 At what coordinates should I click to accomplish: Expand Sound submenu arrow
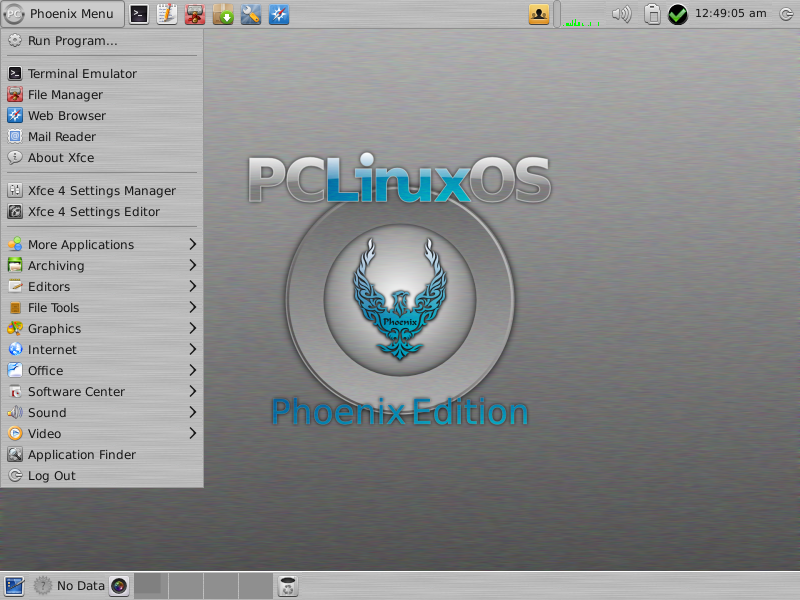point(192,412)
